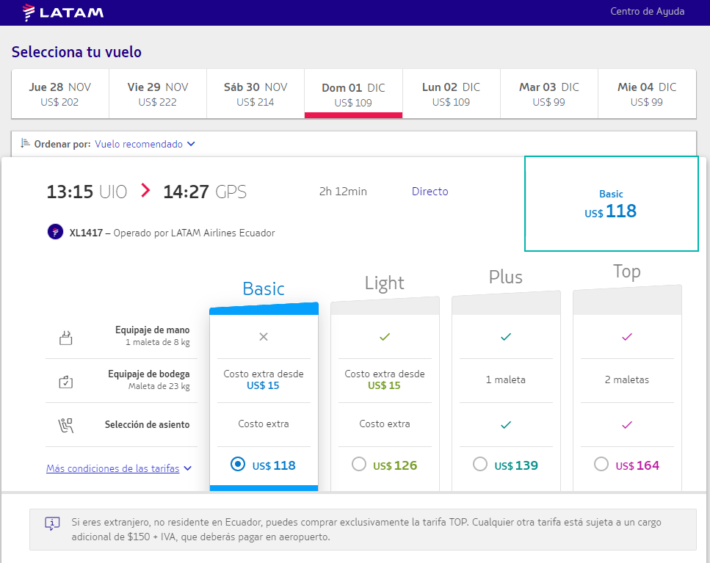Click the pink check in Top hand luggage
The width and height of the screenshot is (710, 563).
627,337
